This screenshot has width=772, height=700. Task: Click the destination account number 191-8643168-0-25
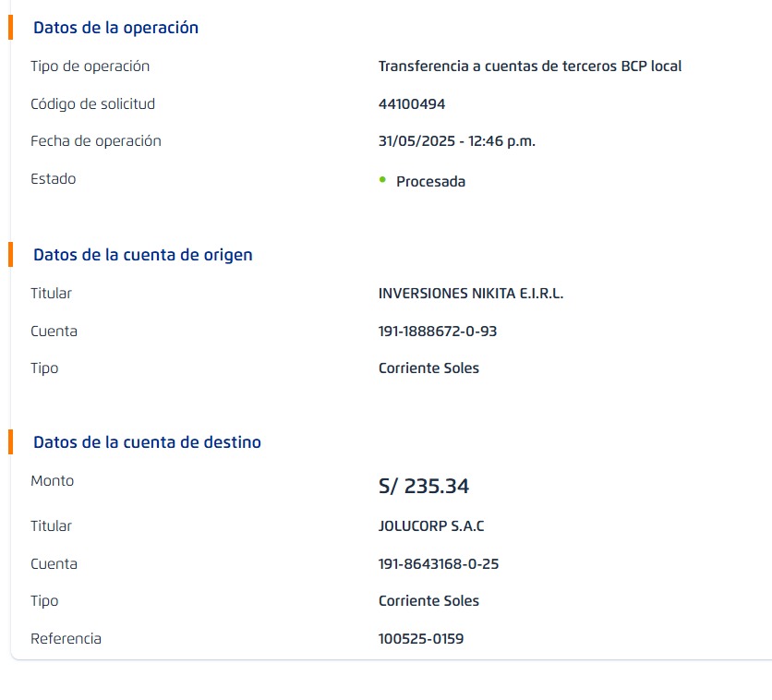[x=439, y=563]
